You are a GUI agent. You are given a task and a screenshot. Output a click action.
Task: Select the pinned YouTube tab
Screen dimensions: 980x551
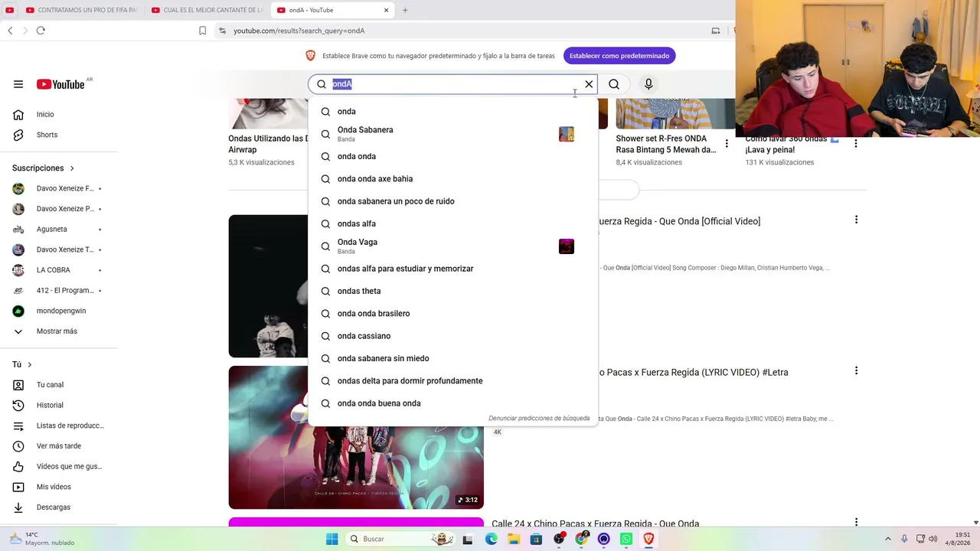(9, 10)
